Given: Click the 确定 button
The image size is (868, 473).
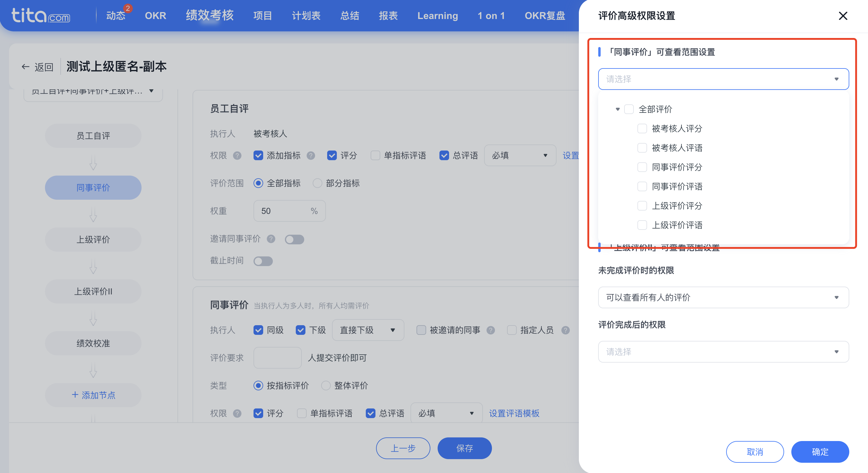Looking at the screenshot, I should pyautogui.click(x=820, y=452).
